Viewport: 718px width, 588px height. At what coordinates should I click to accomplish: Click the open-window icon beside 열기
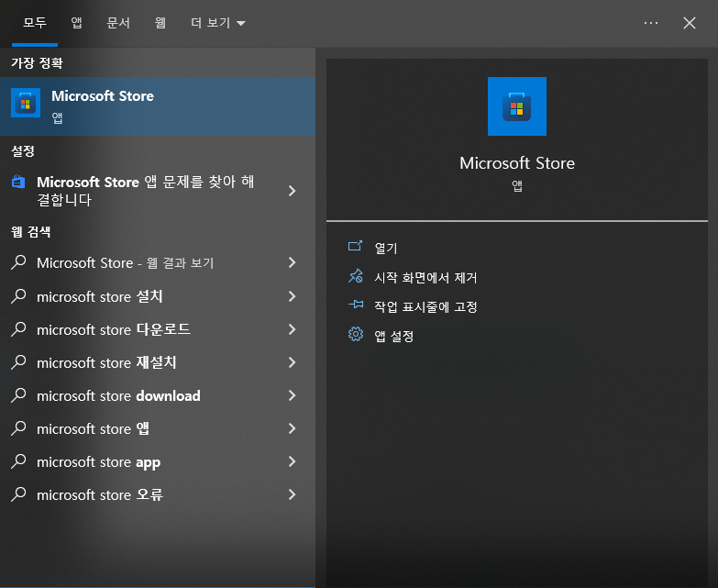[x=356, y=247]
